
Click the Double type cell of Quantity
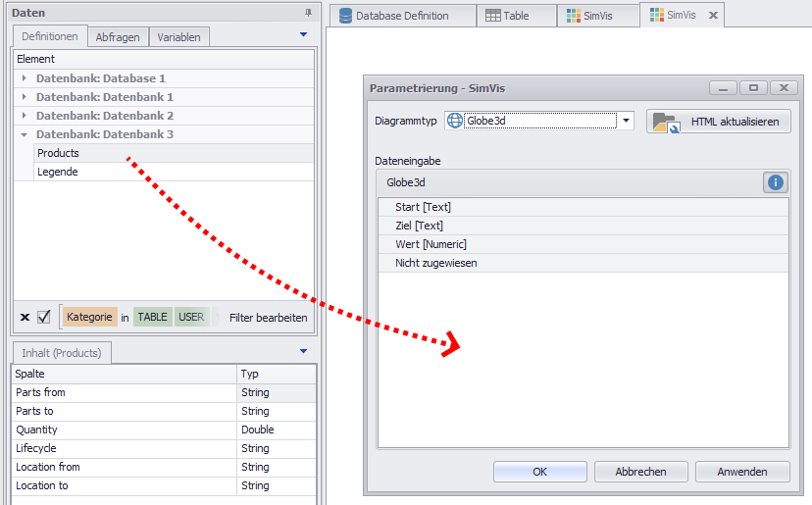(277, 429)
